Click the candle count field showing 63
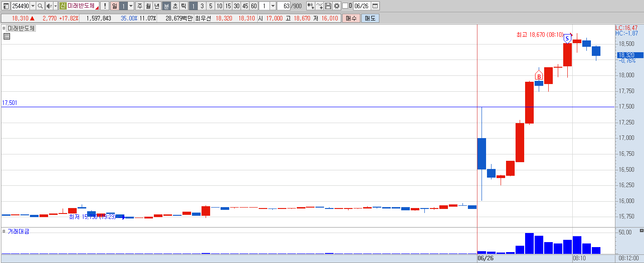The height and width of the screenshot is (263, 644). (x=284, y=6)
